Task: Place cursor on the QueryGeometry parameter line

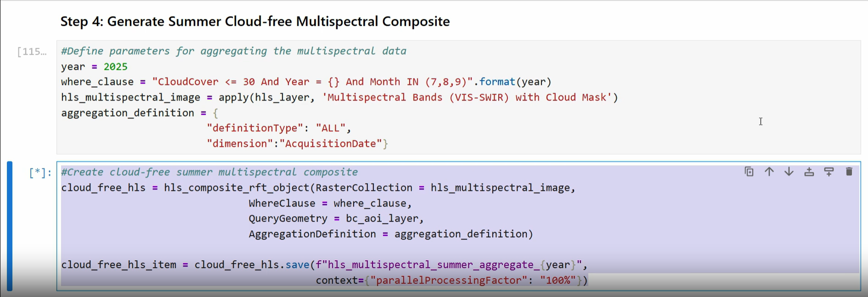Action: coord(289,218)
